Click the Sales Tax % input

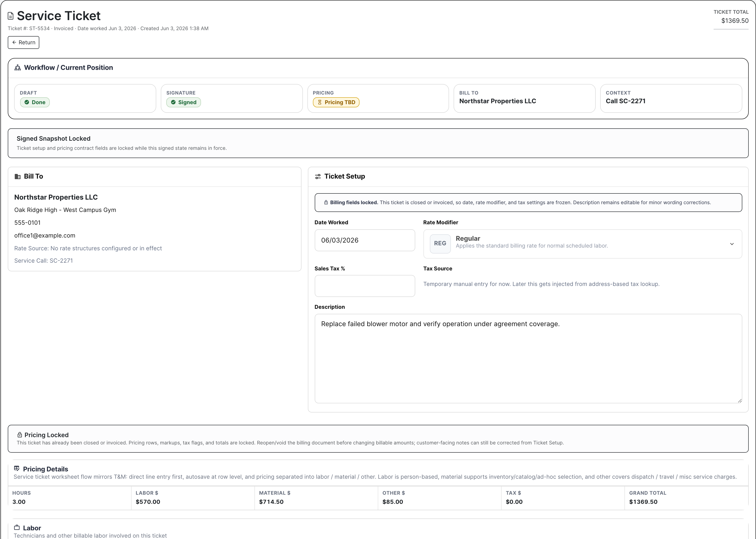(x=365, y=286)
